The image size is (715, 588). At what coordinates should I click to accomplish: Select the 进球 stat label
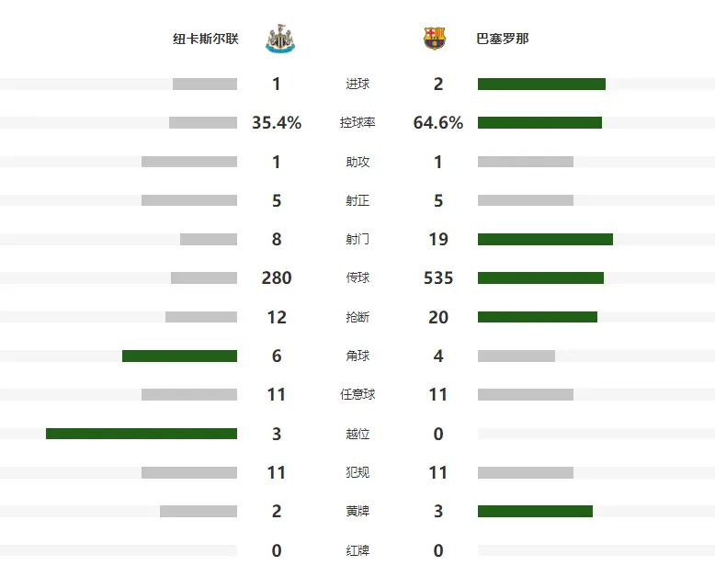click(357, 85)
